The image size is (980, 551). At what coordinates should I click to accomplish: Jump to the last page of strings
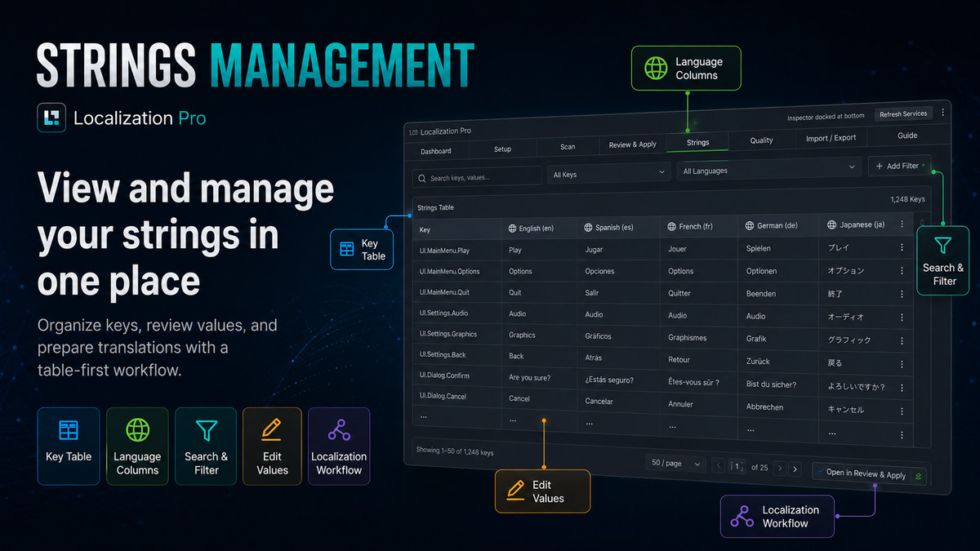[x=796, y=469]
